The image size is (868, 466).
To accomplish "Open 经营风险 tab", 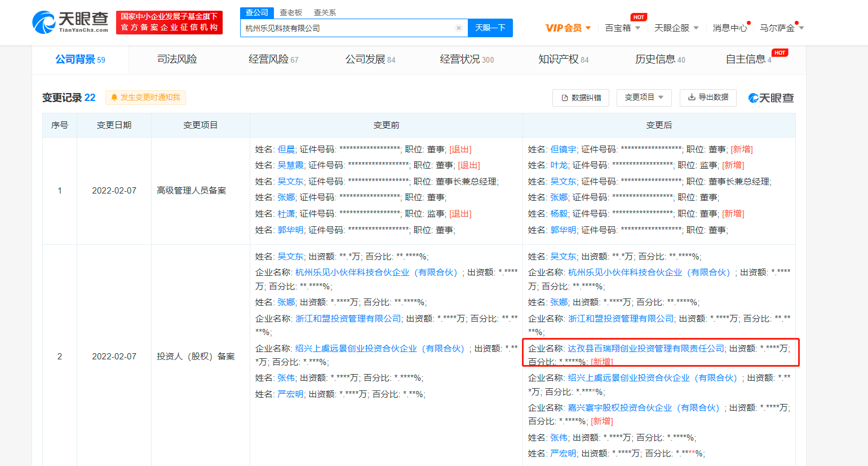I will 273,59.
